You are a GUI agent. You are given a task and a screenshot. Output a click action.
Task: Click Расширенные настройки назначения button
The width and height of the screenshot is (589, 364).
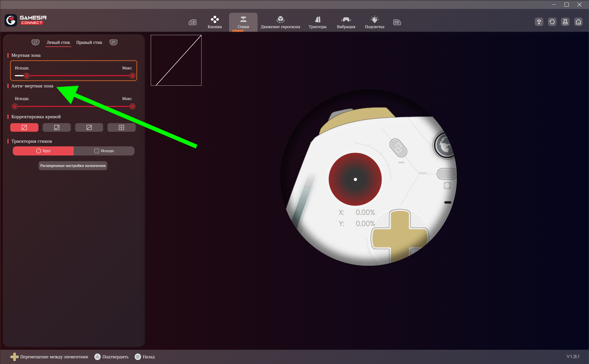[73, 166]
